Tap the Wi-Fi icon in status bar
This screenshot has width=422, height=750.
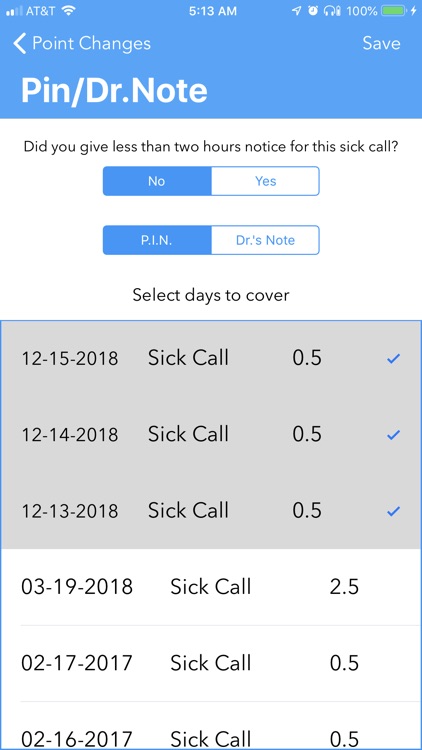point(69,11)
